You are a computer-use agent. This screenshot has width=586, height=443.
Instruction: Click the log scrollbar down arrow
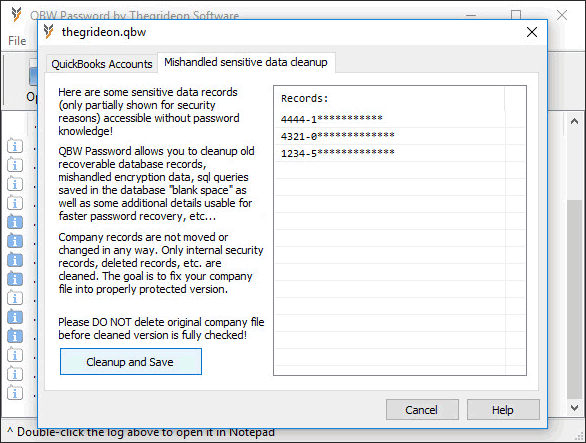click(574, 407)
